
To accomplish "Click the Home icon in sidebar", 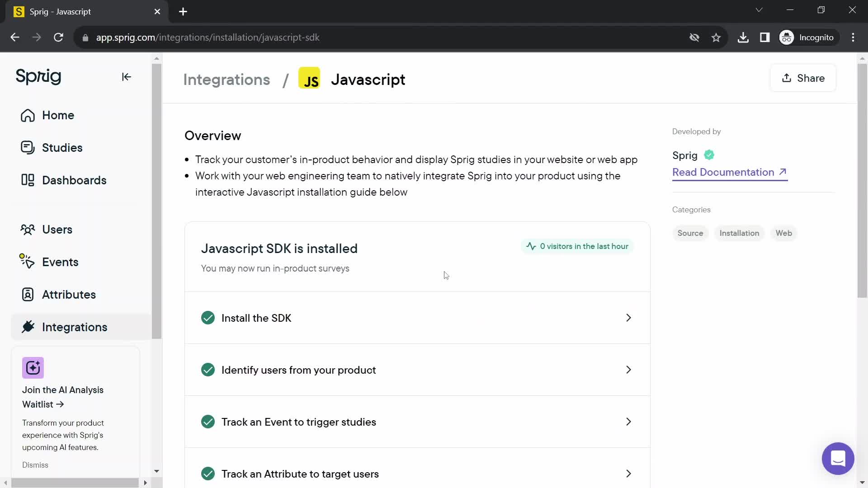I will [28, 115].
